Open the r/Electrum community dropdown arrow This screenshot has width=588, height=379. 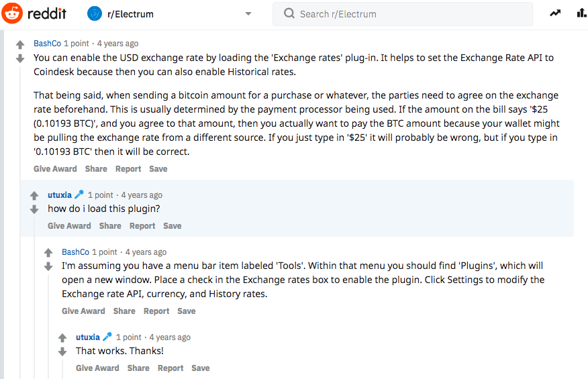coord(248,14)
